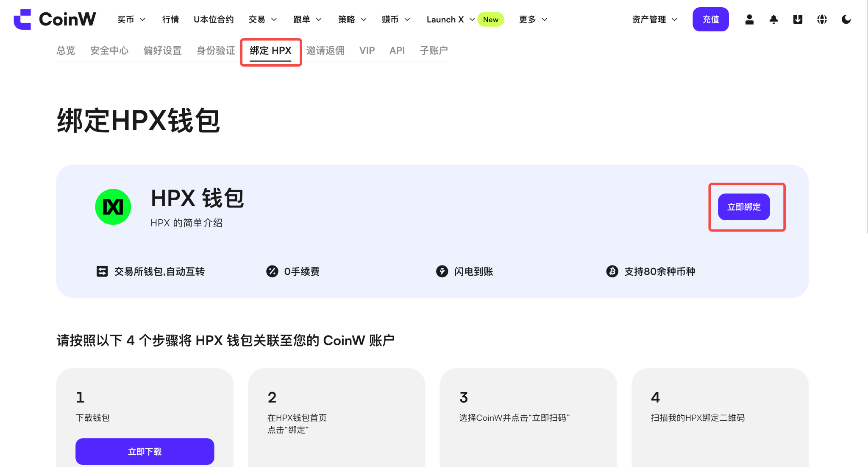This screenshot has height=467, width=868.
Task: Click the green HPX wallet logo
Action: click(113, 207)
